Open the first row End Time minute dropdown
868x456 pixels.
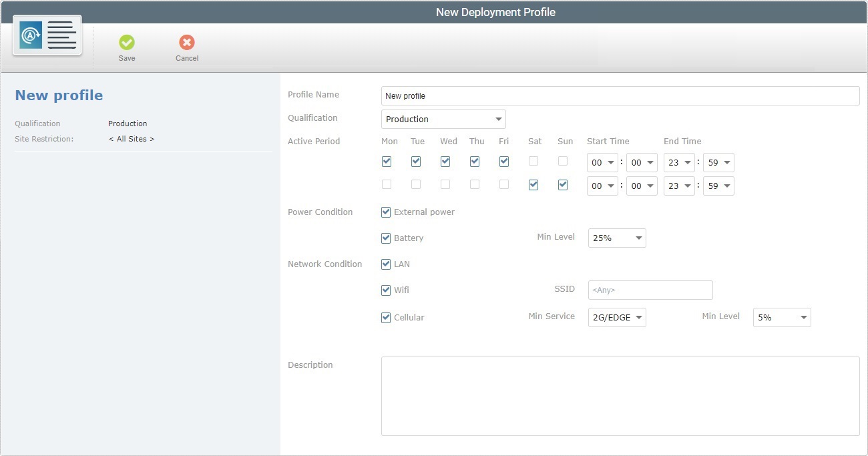point(718,162)
